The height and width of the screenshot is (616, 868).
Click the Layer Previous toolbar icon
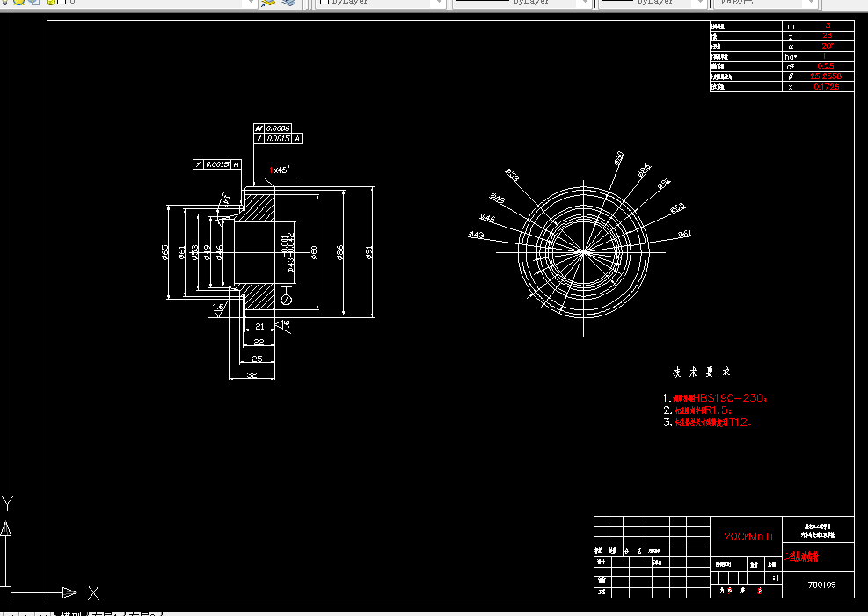coord(268,3)
